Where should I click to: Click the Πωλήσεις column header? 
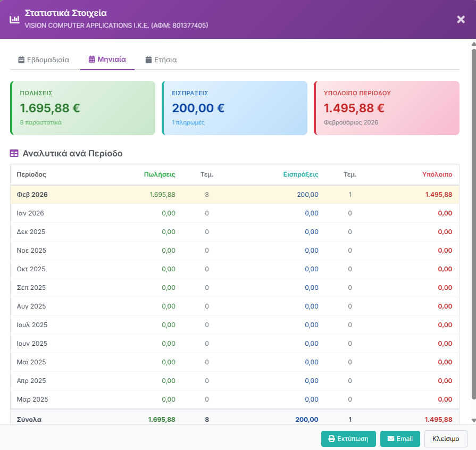tap(160, 174)
